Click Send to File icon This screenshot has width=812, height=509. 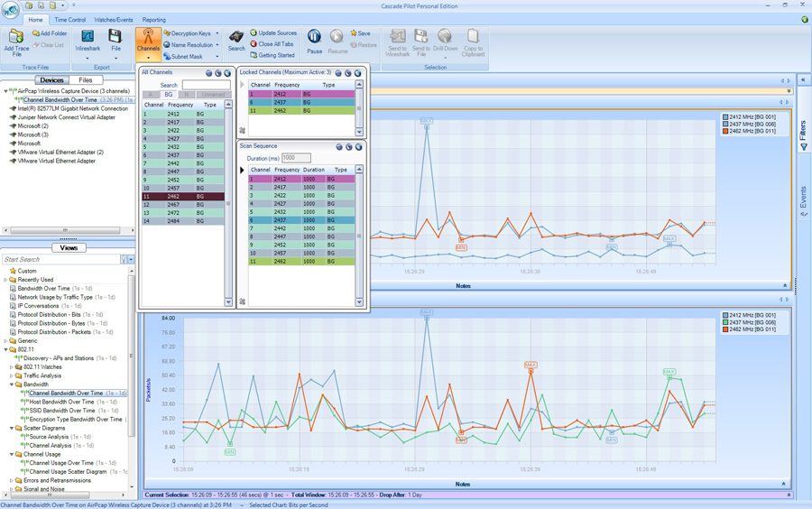click(x=421, y=36)
